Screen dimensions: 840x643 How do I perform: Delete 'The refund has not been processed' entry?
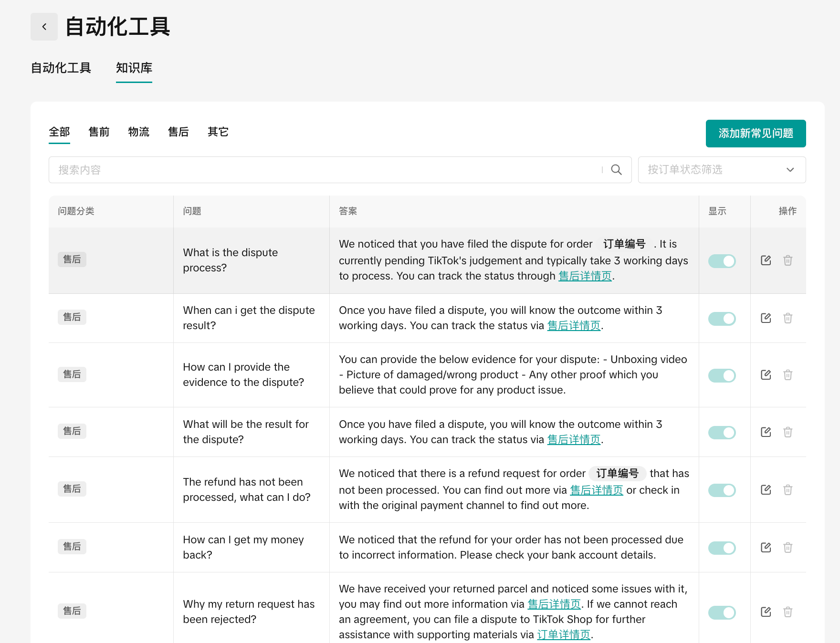point(787,490)
